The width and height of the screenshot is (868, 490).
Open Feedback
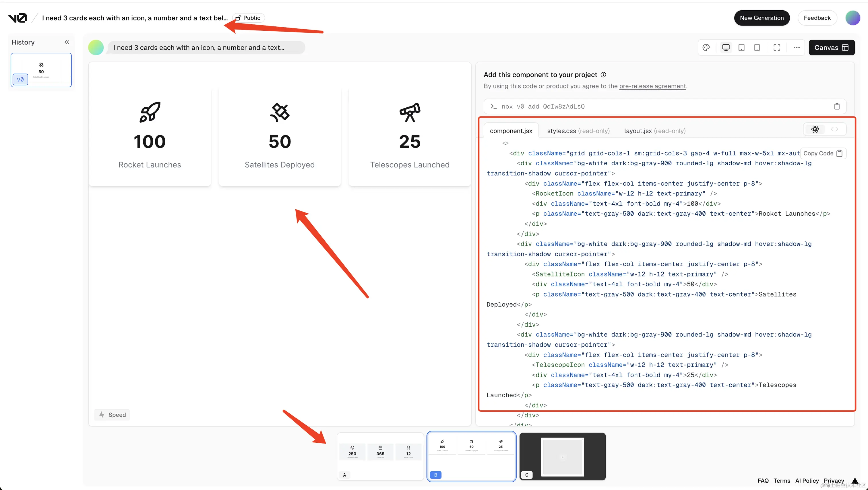[817, 18]
